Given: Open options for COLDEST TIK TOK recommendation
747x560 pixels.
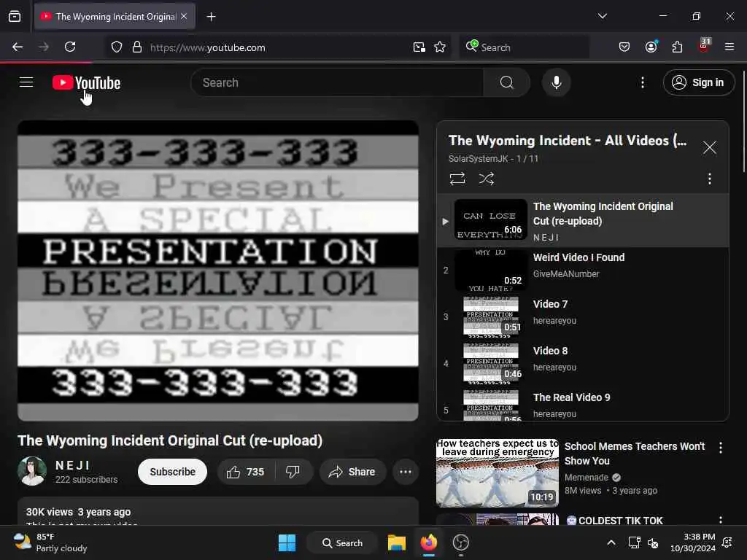Looking at the screenshot, I should [720, 519].
